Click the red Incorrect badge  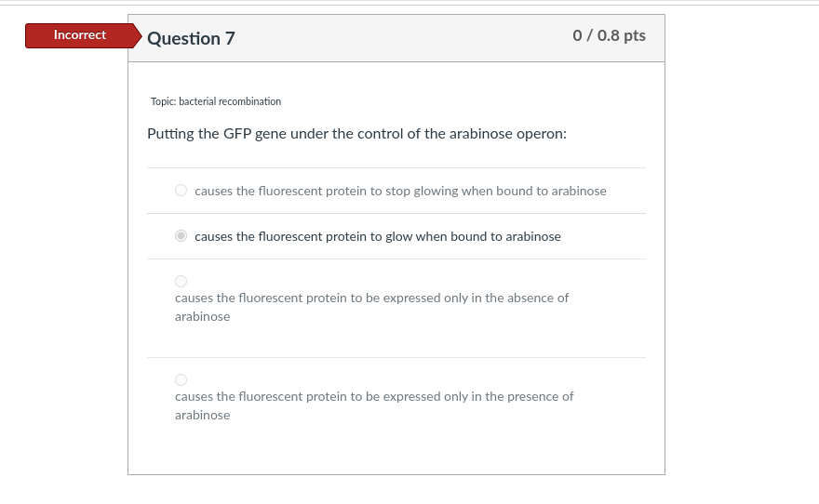pyautogui.click(x=80, y=35)
